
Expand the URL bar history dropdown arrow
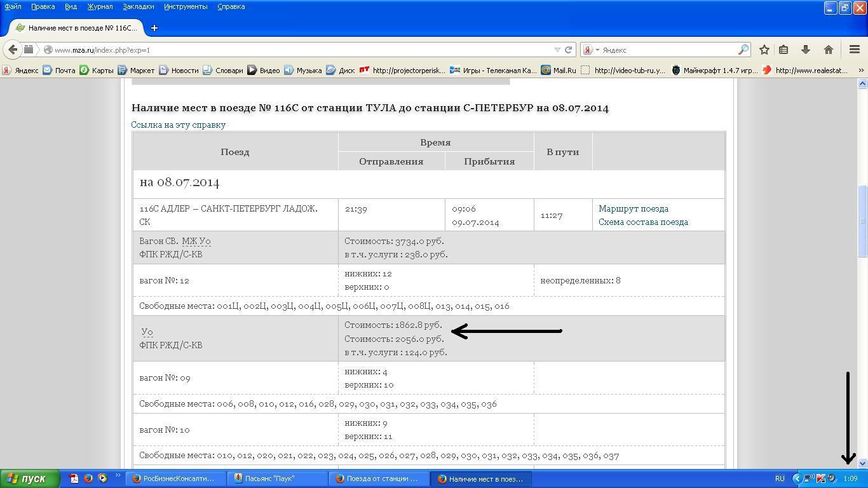coord(557,50)
